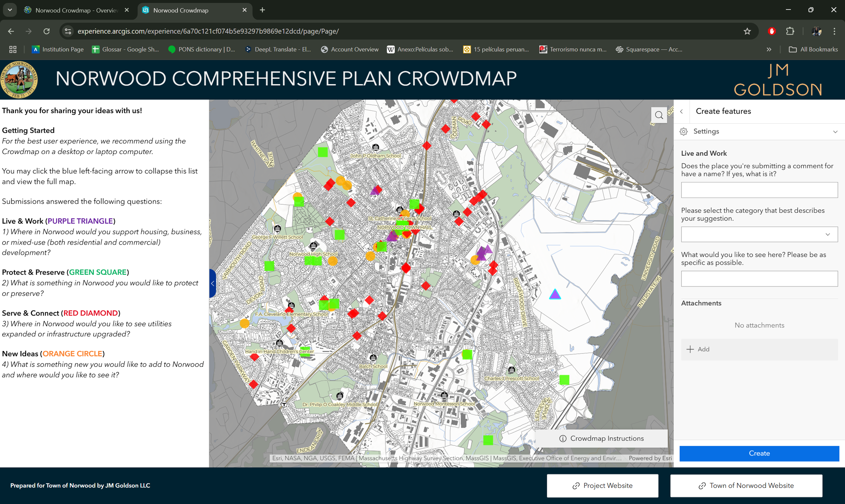Click the Settings gear icon in Create features panel

[684, 131]
